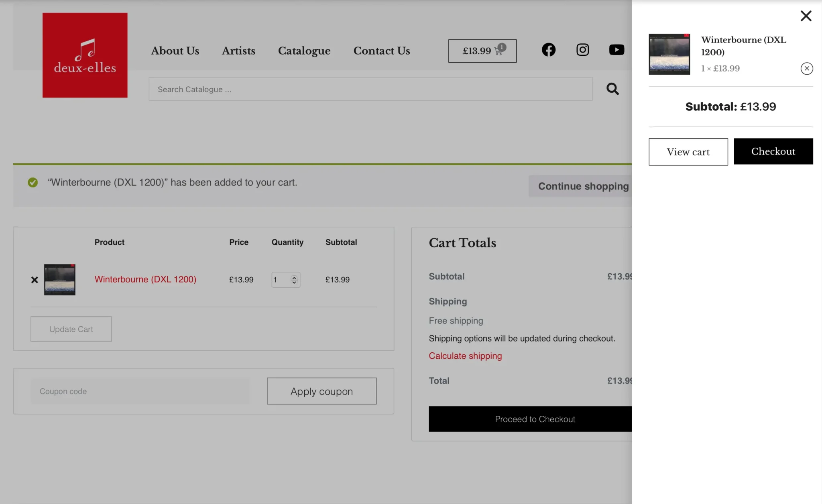Click the 'Cart Totals' heading
The height and width of the screenshot is (504, 822).
(462, 243)
